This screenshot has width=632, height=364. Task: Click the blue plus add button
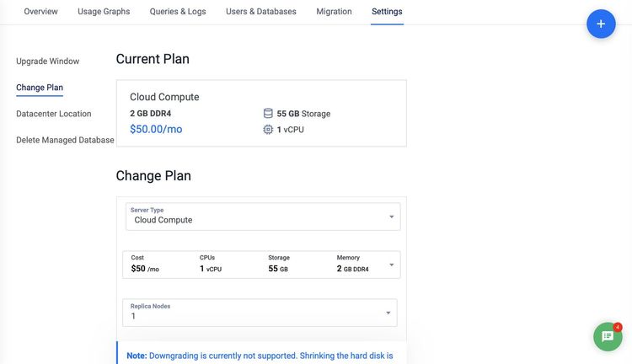point(601,24)
